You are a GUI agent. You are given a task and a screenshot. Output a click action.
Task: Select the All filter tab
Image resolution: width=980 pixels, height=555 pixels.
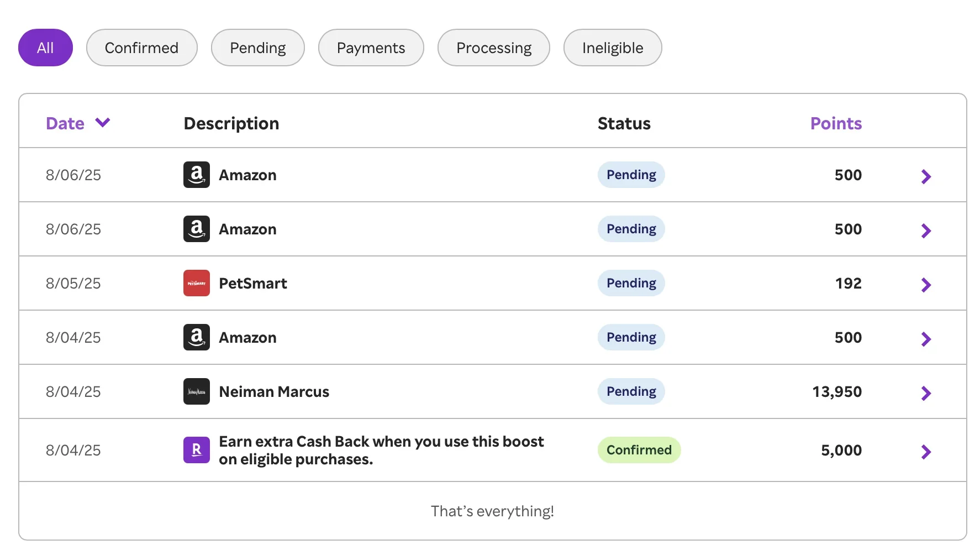click(x=45, y=48)
